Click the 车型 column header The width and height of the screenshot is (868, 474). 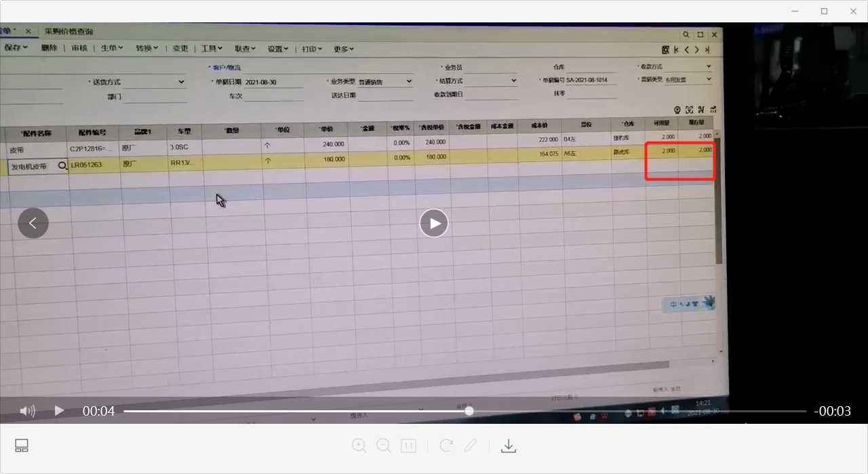[184, 132]
